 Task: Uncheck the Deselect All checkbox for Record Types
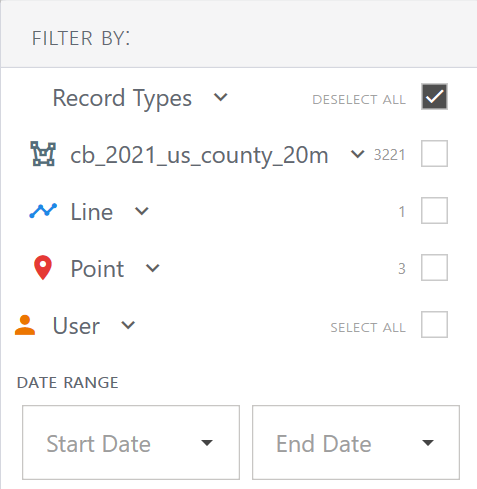pyautogui.click(x=434, y=97)
